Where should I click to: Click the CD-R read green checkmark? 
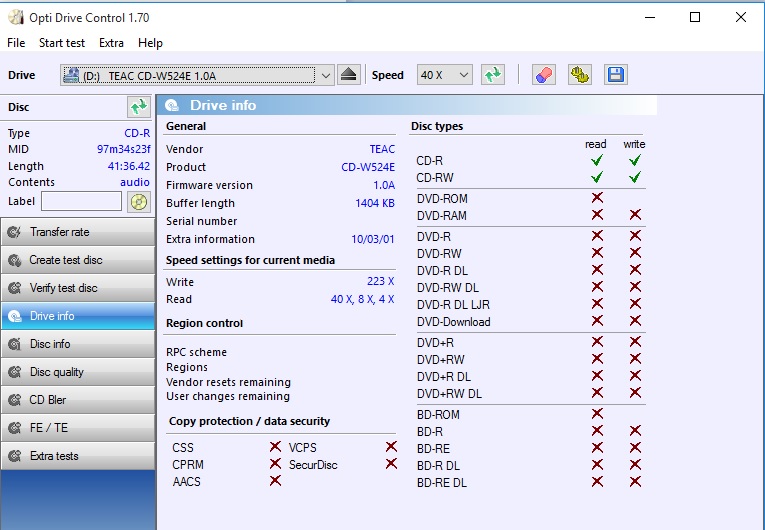(596, 160)
